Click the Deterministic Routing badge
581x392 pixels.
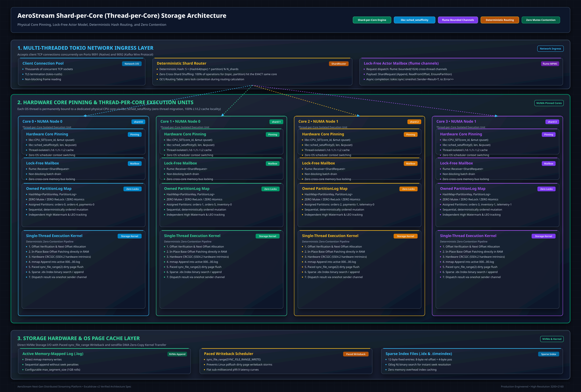499,20
